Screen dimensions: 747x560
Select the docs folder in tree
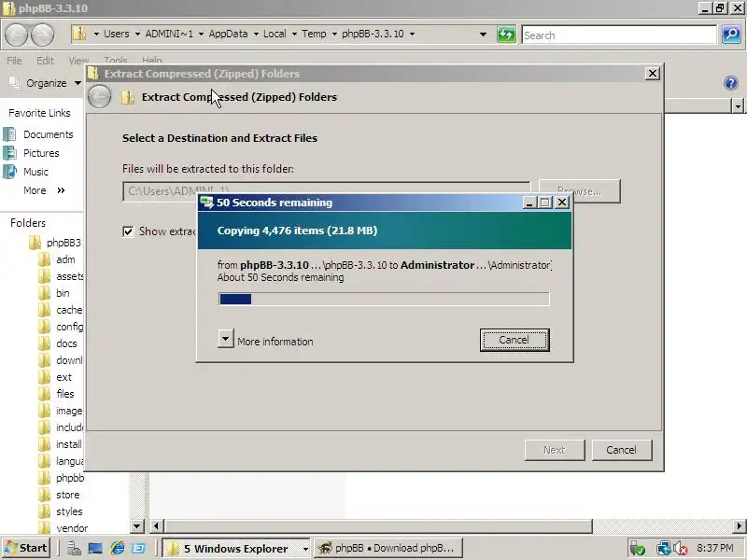pyautogui.click(x=66, y=343)
